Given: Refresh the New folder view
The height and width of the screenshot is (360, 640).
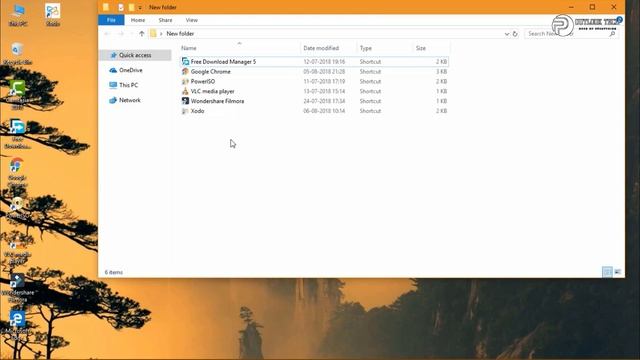Looking at the screenshot, I should [515, 34].
